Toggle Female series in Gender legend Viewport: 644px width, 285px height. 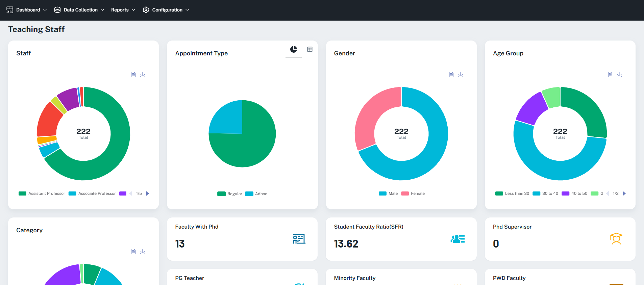[413, 193]
